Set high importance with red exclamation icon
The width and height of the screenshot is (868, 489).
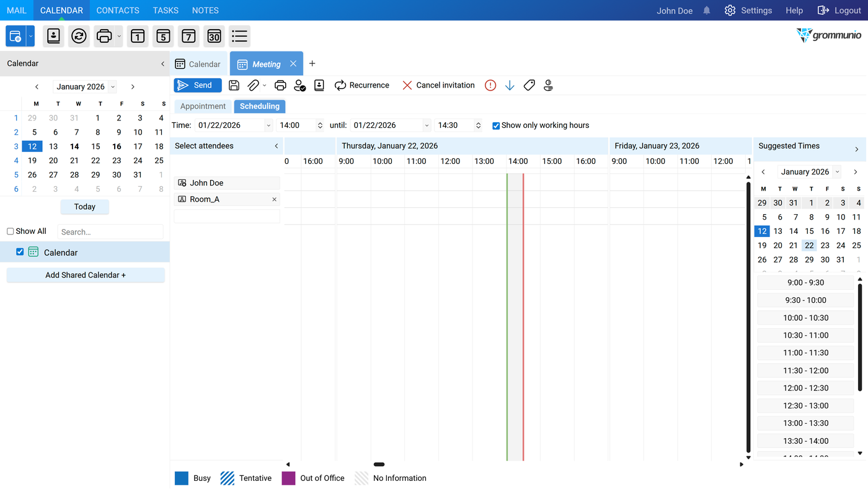tap(490, 85)
